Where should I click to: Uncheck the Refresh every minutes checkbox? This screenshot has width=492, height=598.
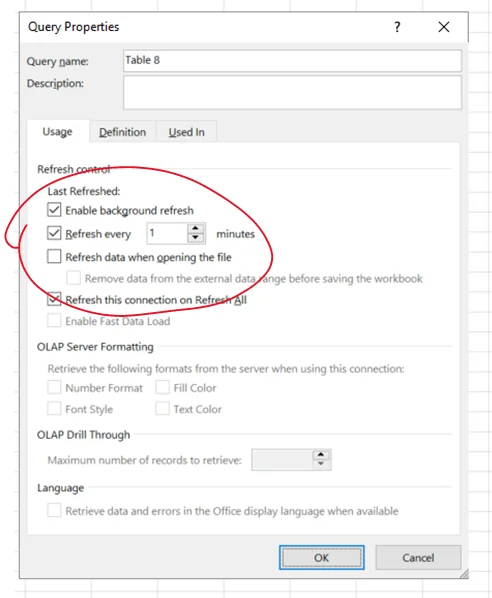tap(54, 233)
